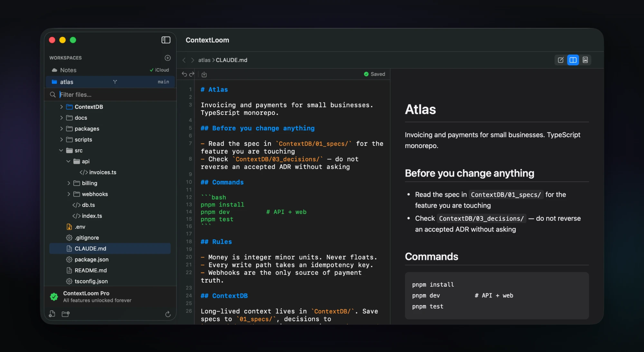Refresh the file tree with reload icon
This screenshot has height=352, width=644.
[168, 314]
